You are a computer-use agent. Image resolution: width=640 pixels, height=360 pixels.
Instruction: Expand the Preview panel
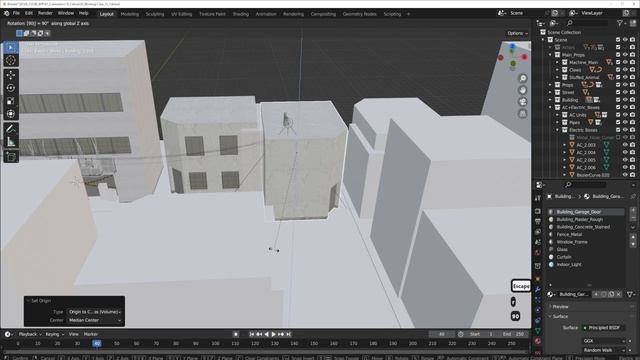tap(560, 307)
